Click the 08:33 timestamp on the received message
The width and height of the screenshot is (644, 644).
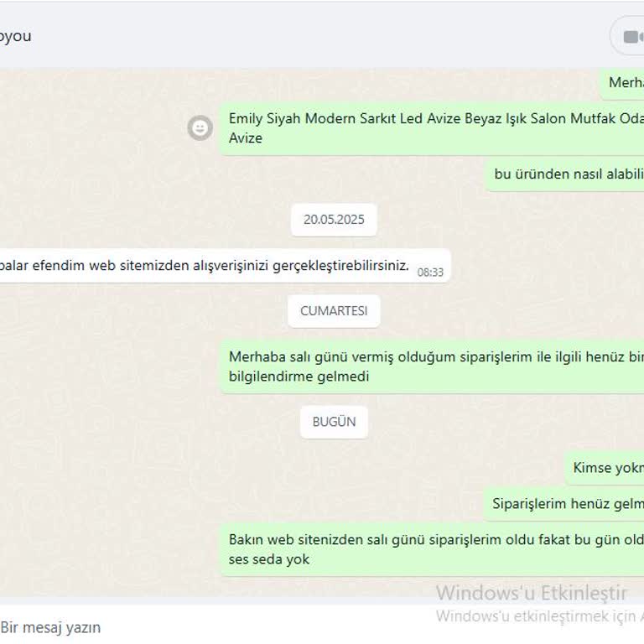click(430, 273)
